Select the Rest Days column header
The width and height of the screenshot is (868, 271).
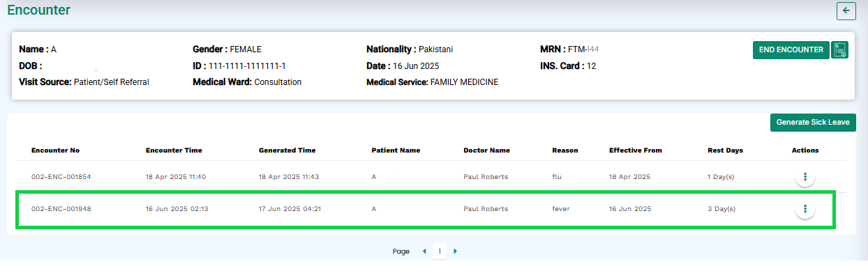(725, 150)
